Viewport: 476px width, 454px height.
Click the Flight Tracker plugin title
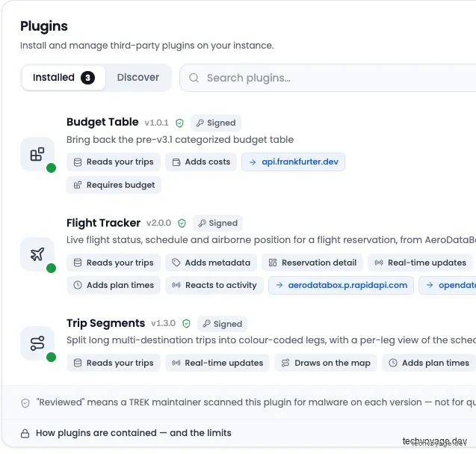pos(104,223)
